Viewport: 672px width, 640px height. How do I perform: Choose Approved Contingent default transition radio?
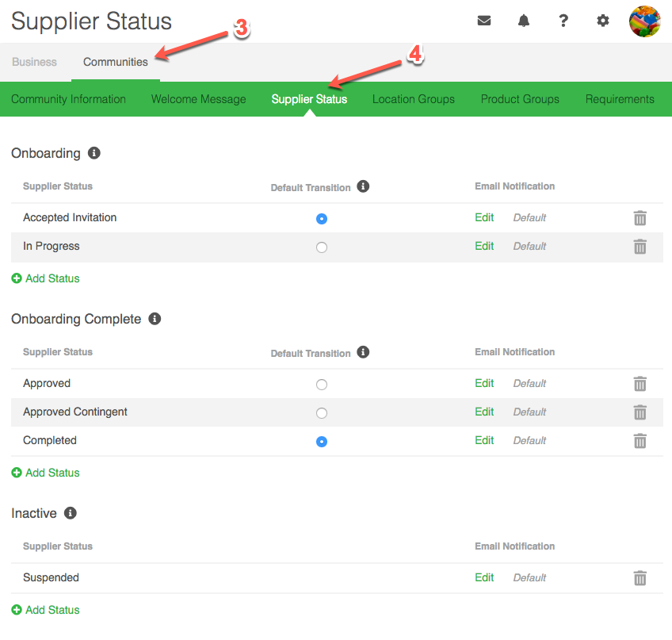[x=321, y=413]
